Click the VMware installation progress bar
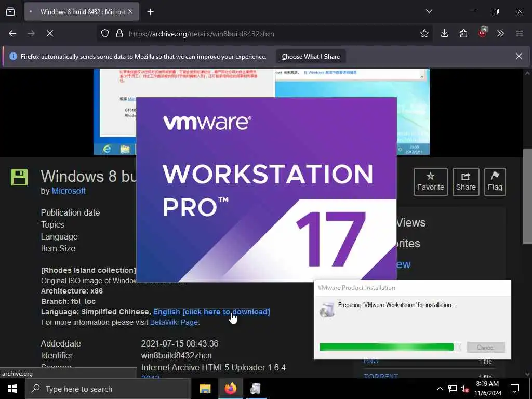This screenshot has height=399, width=532. (390, 347)
